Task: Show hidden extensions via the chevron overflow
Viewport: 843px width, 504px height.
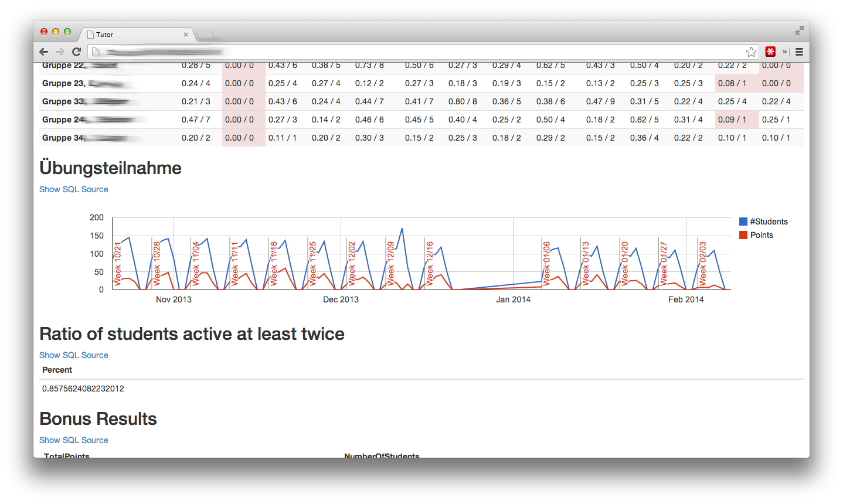Action: point(785,52)
